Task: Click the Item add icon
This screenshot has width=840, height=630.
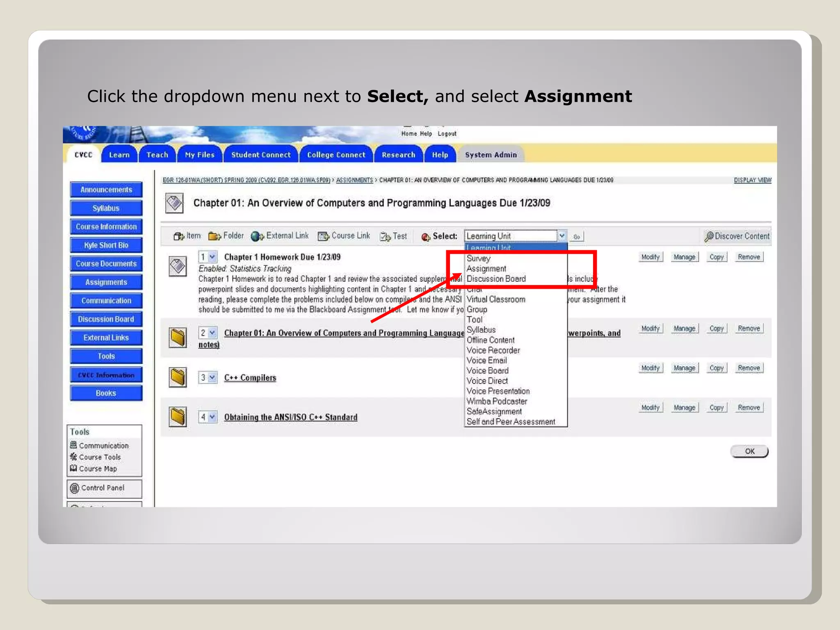Action: click(x=178, y=236)
